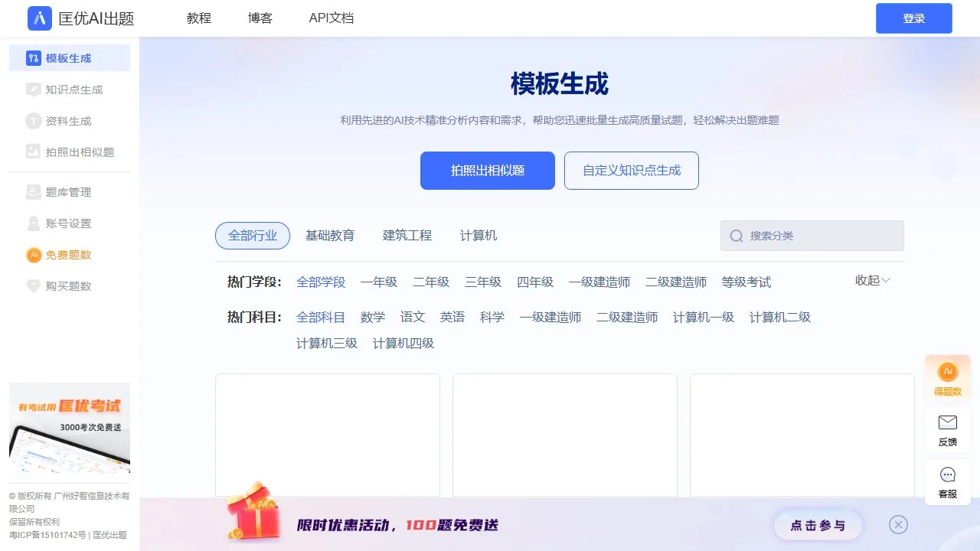Select 全部科目 filter

[x=321, y=317]
